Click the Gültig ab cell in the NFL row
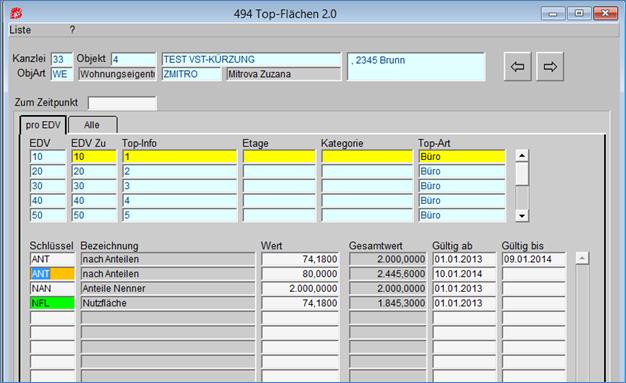The height and width of the screenshot is (383, 626). (x=464, y=303)
